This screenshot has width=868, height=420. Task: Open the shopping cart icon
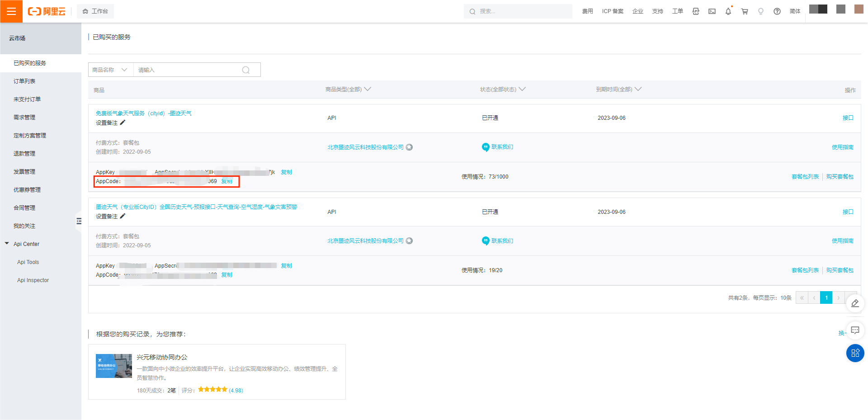pyautogui.click(x=745, y=11)
